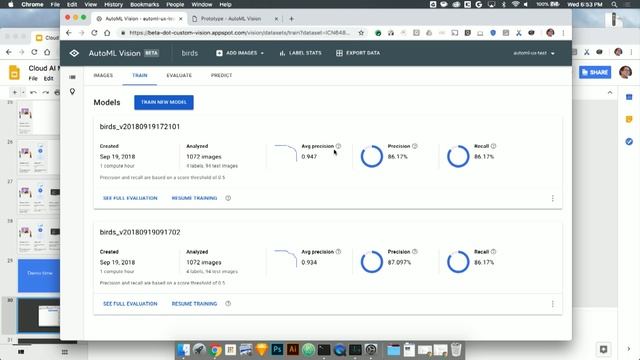
Task: Open Trash in the Dock
Action: point(456,350)
